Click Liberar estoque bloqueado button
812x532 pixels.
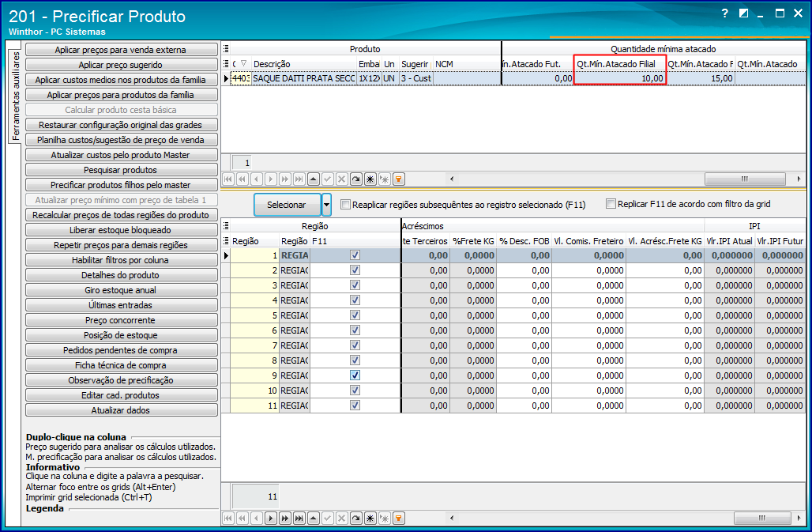121,230
